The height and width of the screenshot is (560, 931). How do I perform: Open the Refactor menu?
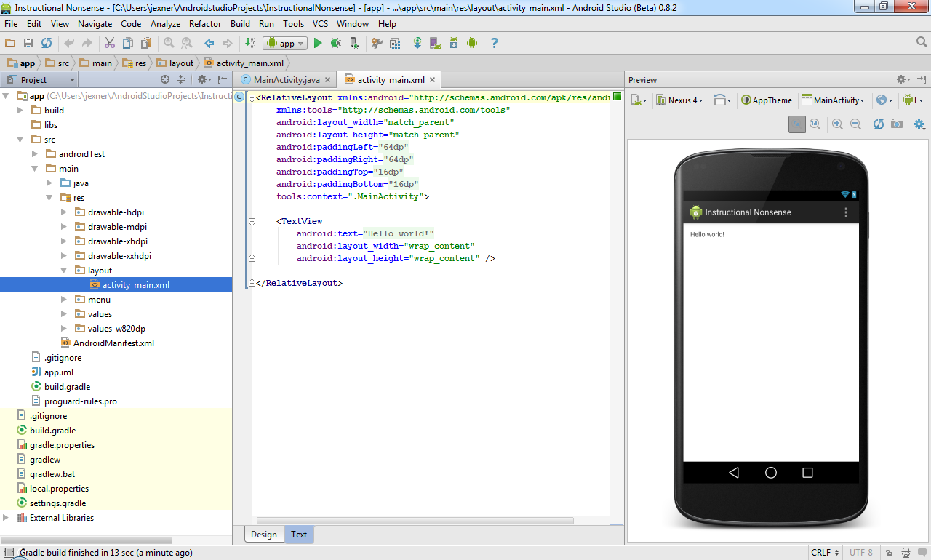[x=204, y=24]
